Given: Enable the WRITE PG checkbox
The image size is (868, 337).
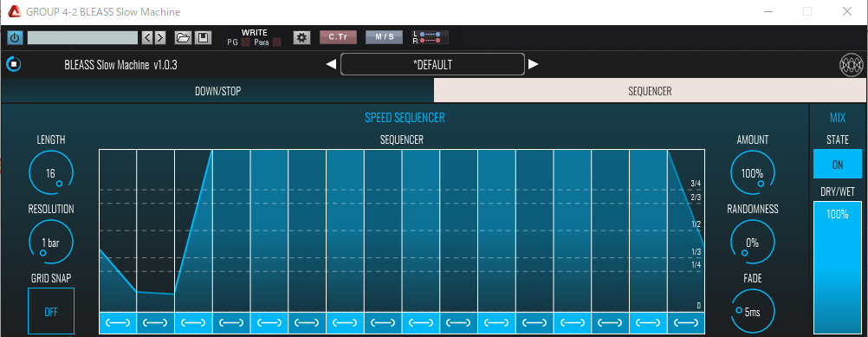Looking at the screenshot, I should pyautogui.click(x=246, y=42).
